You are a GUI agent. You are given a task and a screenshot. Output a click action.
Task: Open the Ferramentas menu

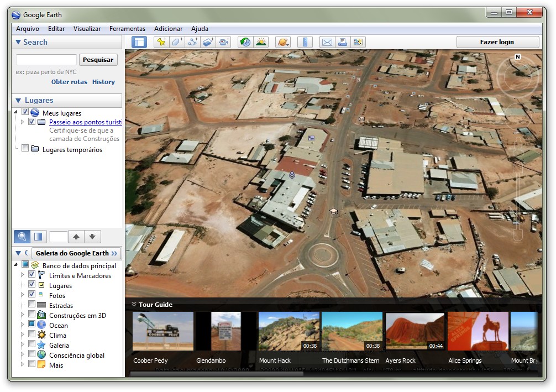127,29
